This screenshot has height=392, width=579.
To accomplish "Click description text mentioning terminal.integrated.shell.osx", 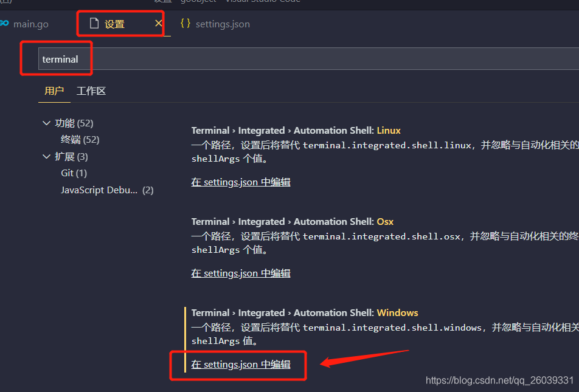I will coord(385,243).
